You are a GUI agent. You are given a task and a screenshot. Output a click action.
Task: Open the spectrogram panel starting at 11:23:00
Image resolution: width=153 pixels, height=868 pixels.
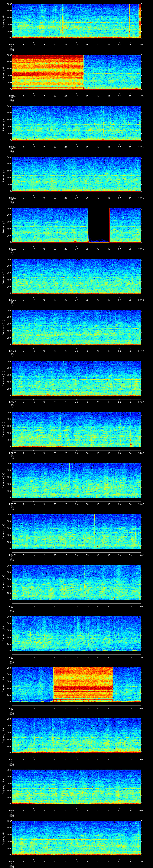76,480
